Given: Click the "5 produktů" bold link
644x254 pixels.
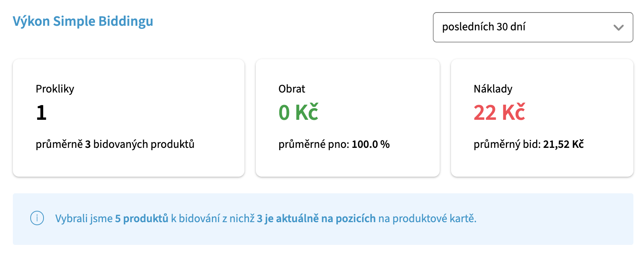Looking at the screenshot, I should click(x=142, y=218).
